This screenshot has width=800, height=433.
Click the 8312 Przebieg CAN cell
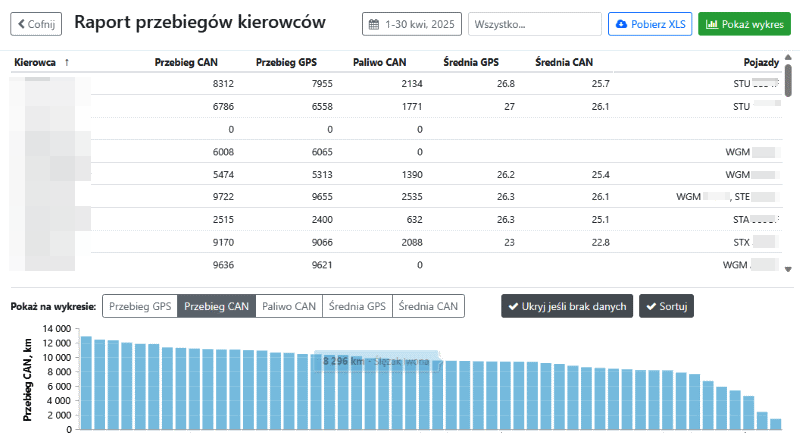[x=223, y=84]
